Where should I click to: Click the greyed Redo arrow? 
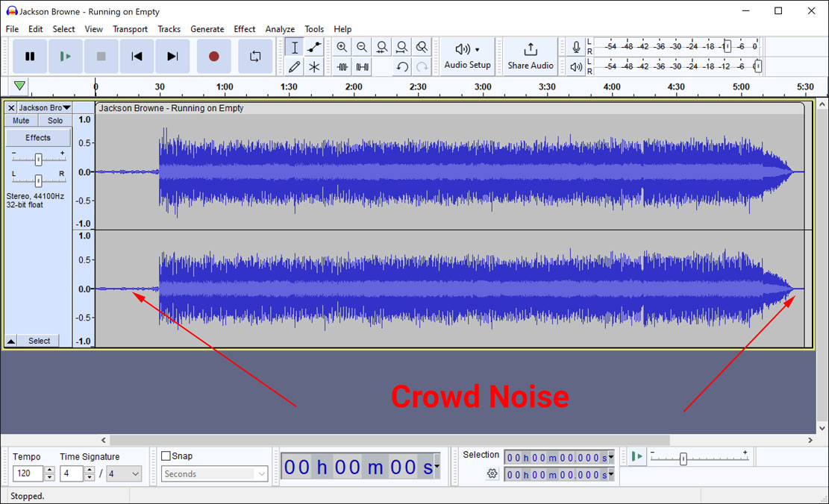422,66
